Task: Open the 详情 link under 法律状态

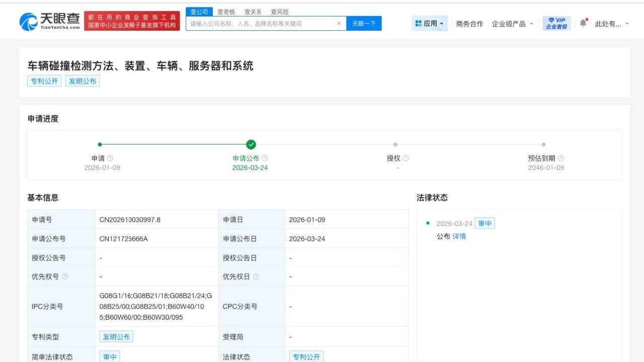Action: coord(460,236)
